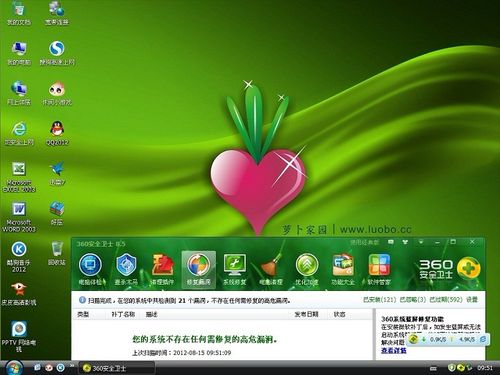Open the 软件管家 software manager

(379, 269)
